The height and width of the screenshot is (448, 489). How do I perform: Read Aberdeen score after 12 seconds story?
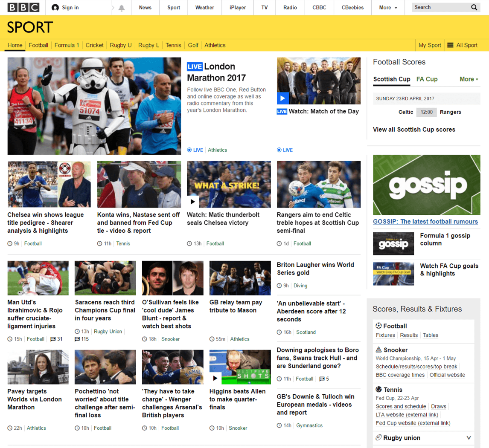pyautogui.click(x=311, y=311)
